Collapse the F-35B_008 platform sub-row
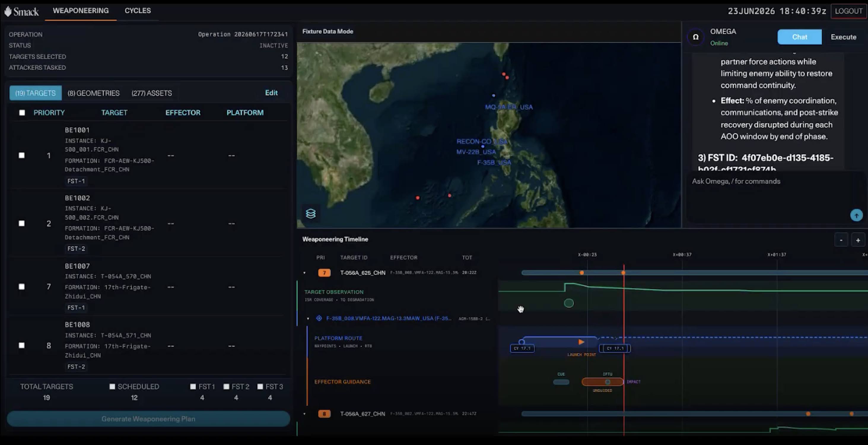 pos(308,318)
